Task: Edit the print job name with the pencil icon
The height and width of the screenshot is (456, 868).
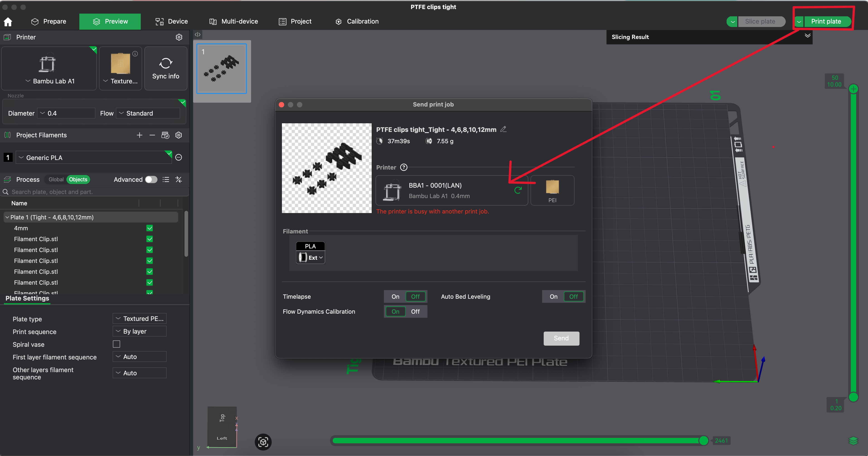Action: [503, 129]
